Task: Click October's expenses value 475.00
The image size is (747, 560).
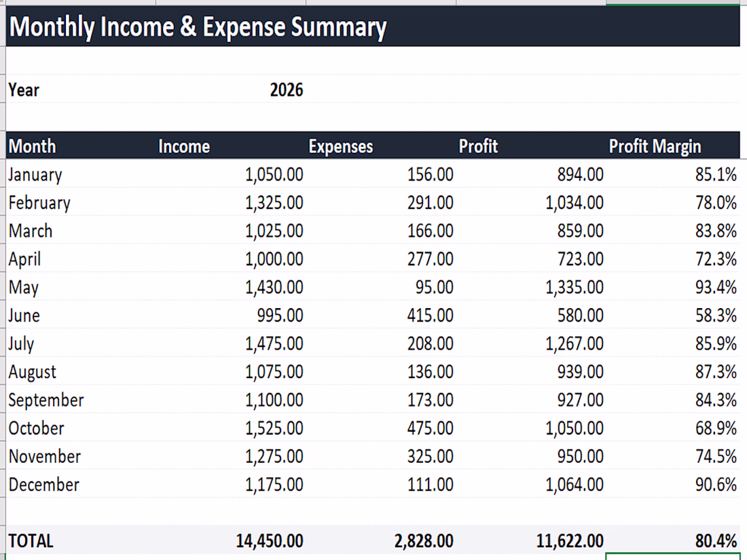Action: point(430,428)
